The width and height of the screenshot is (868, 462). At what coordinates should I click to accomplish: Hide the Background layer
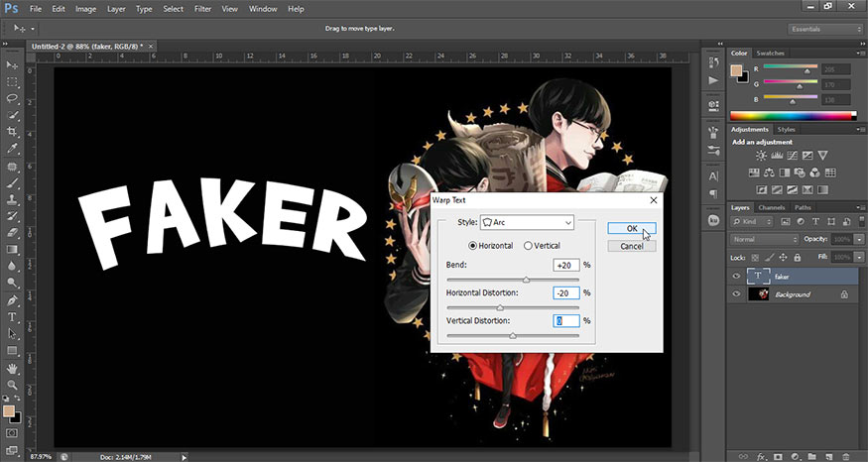coord(736,293)
